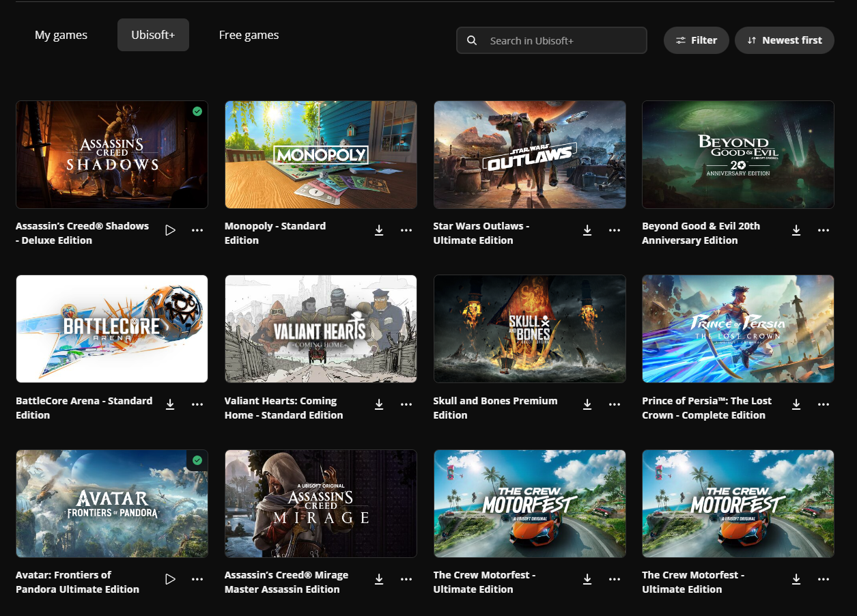Click the title 'Skull and Bones Premium Edition'

coord(495,408)
